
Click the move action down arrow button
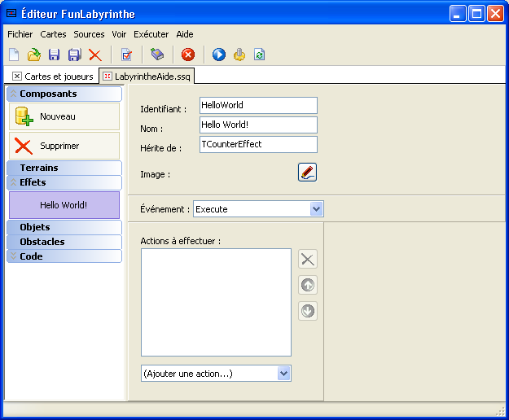tap(308, 311)
